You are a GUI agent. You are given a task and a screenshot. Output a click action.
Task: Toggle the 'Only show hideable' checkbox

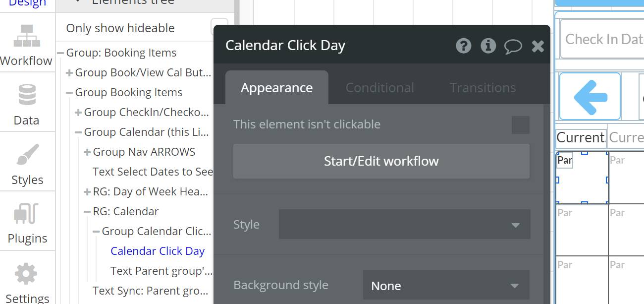219,28
